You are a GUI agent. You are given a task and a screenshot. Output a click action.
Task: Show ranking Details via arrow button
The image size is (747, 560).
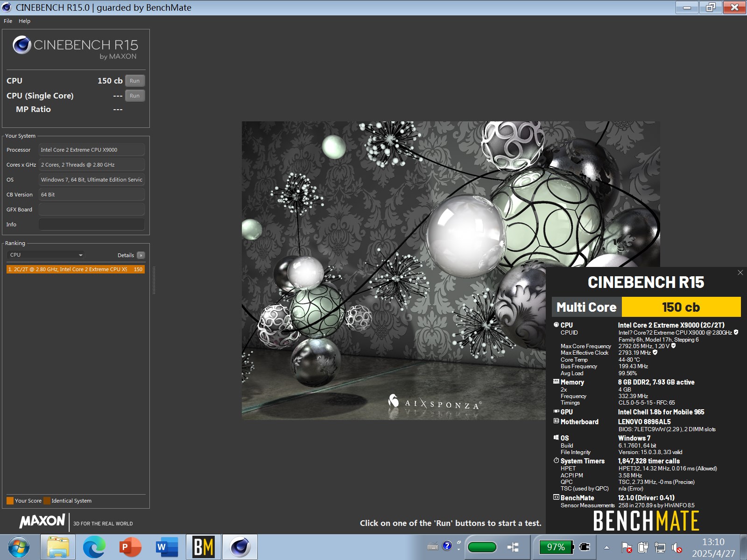click(141, 255)
